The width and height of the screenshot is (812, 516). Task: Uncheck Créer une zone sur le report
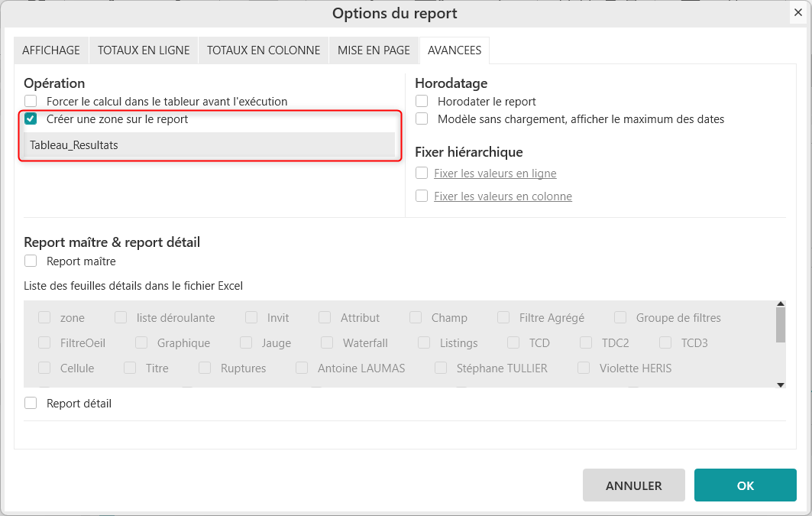[x=31, y=119]
